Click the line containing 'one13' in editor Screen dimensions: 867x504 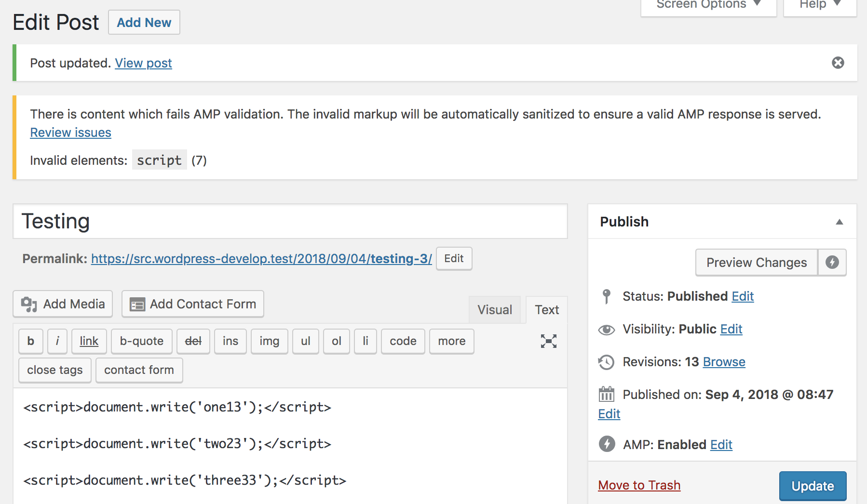(177, 407)
